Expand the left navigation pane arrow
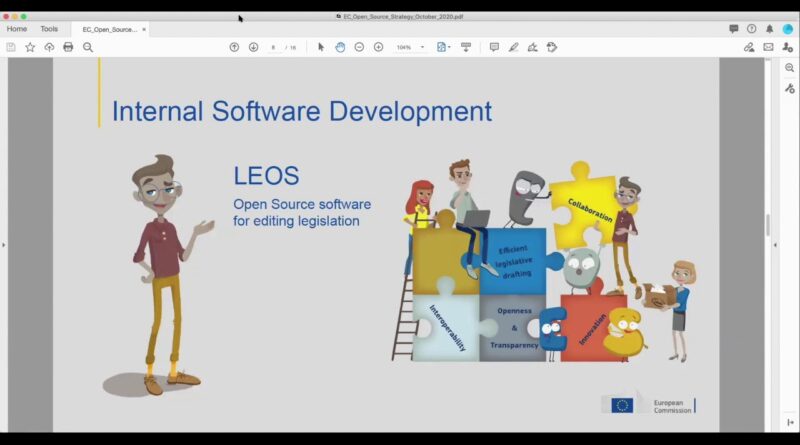This screenshot has width=800, height=445. [x=4, y=245]
